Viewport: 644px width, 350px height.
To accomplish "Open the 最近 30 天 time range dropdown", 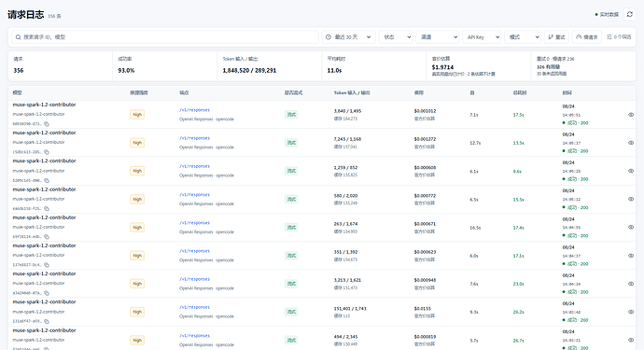I will coord(348,37).
